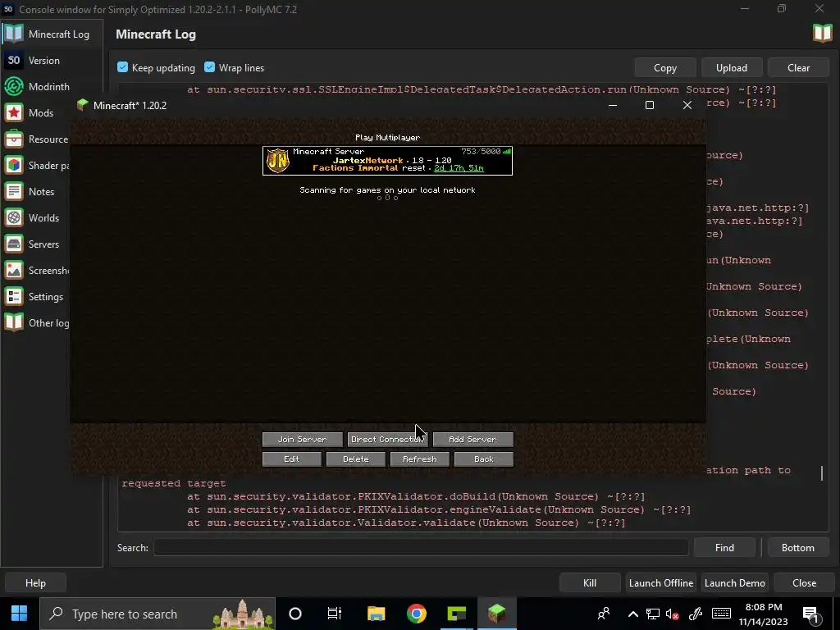Open the Other logs book icon
The height and width of the screenshot is (630, 840).
coord(14,322)
